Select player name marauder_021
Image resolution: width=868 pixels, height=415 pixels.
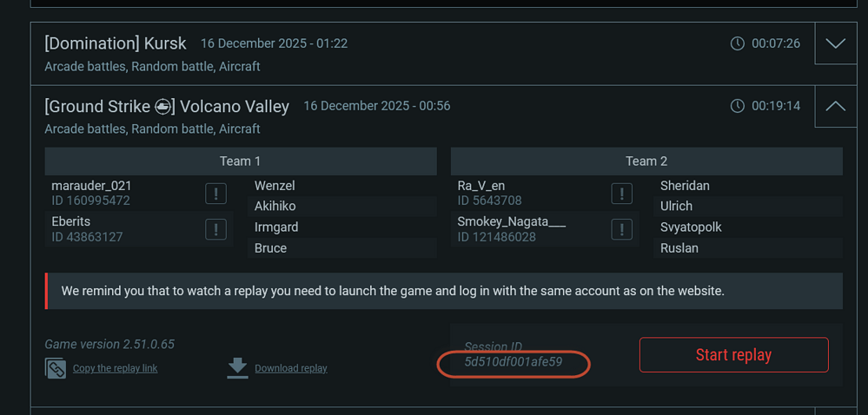click(x=91, y=186)
